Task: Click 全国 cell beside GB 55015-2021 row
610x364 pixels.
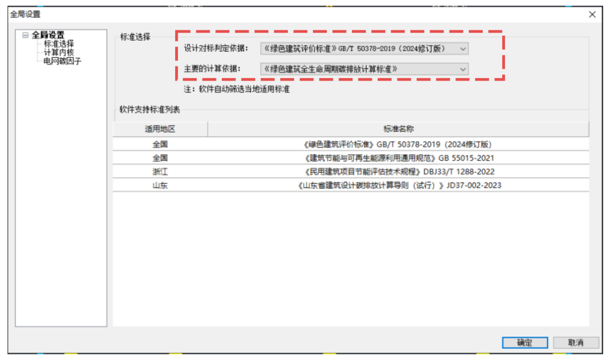Action: coord(160,158)
